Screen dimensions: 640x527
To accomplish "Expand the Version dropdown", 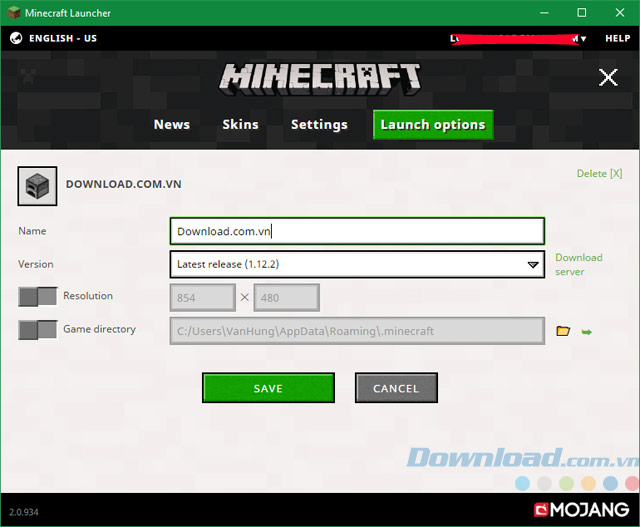I will [x=357, y=265].
